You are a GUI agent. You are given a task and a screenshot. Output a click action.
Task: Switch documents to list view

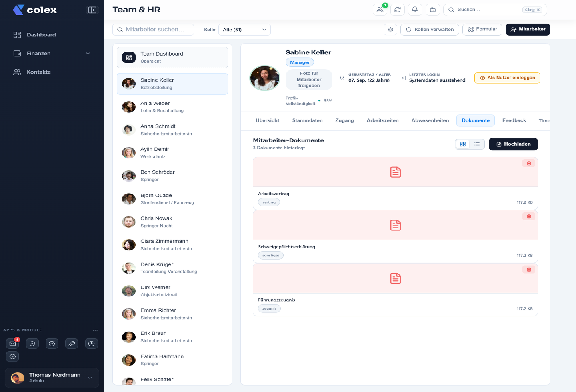tap(477, 144)
